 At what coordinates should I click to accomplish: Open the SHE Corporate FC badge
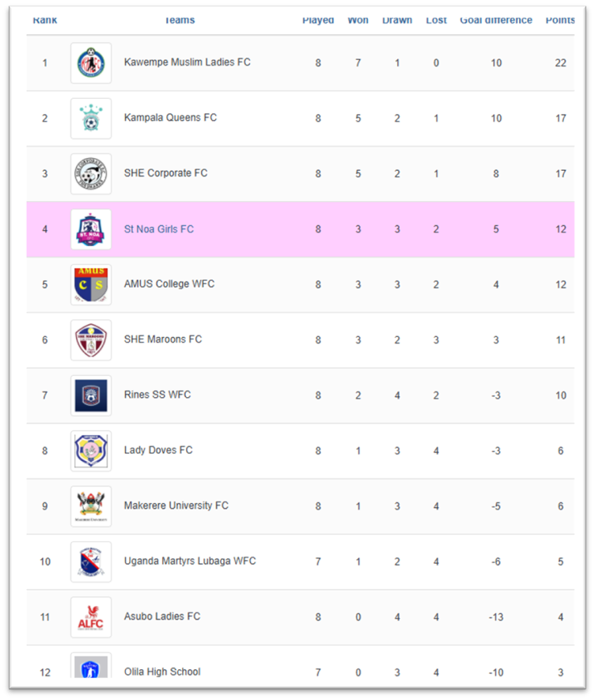pos(91,174)
